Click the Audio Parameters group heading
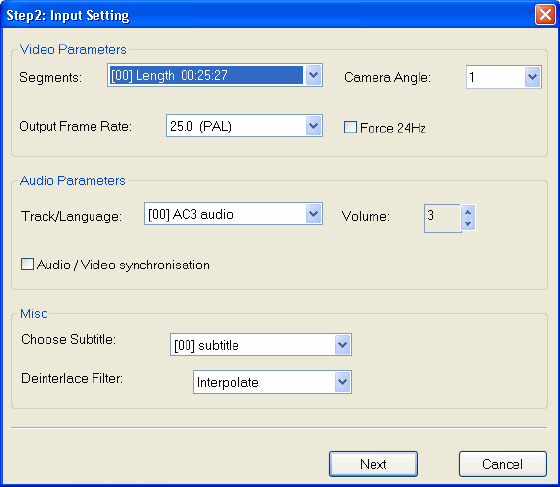The height and width of the screenshot is (487, 560). click(x=73, y=180)
